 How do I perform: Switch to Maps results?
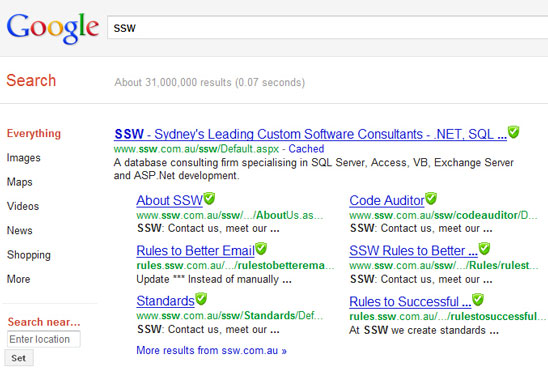point(20,182)
